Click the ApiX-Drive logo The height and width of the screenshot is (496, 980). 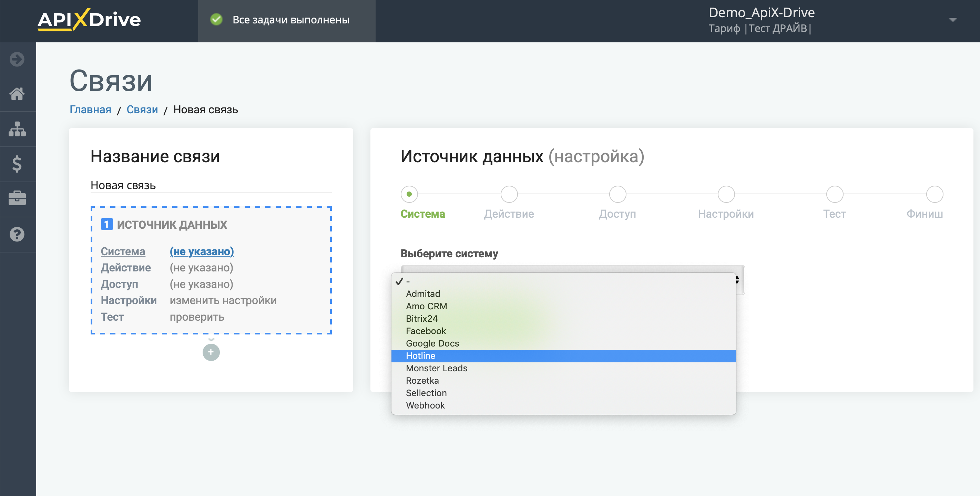point(89,20)
